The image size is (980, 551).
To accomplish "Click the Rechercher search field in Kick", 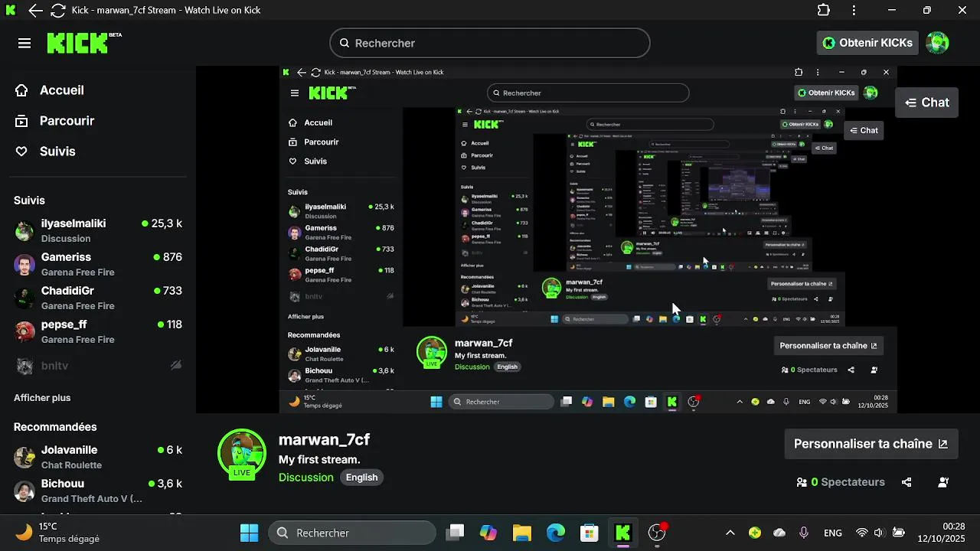I will pos(490,43).
